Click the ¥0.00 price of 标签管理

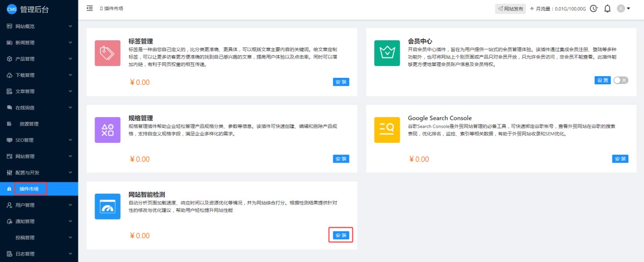(x=140, y=83)
